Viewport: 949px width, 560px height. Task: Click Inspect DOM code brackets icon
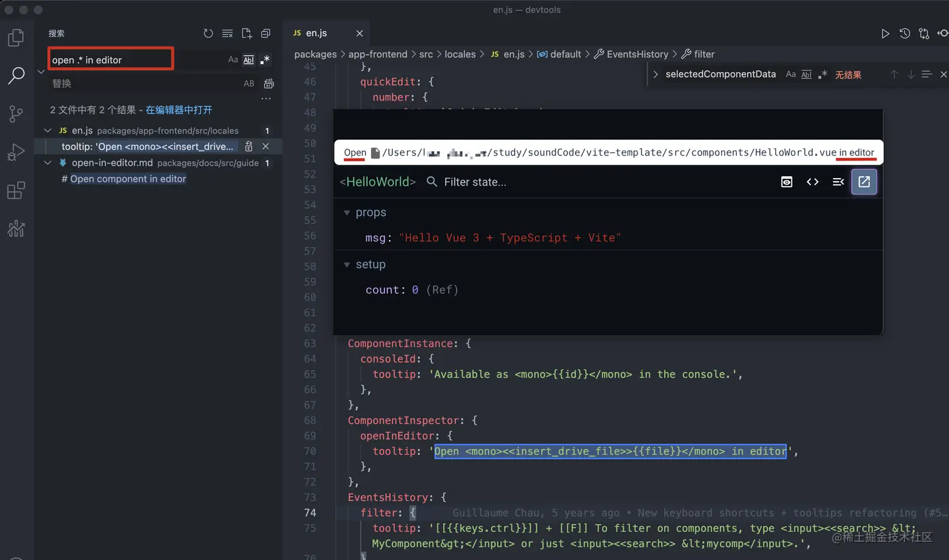coord(812,182)
